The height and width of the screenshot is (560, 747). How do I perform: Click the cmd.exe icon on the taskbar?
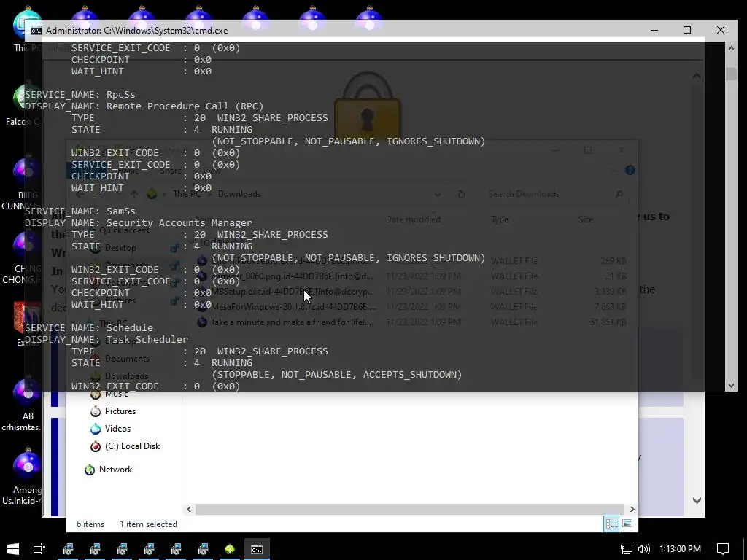257,549
